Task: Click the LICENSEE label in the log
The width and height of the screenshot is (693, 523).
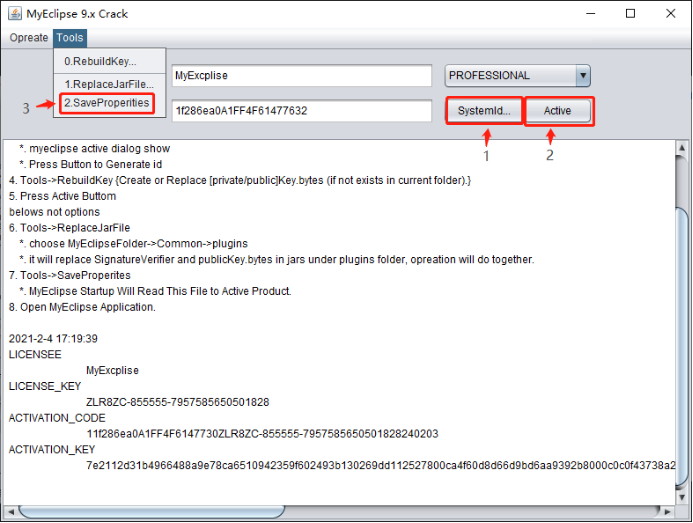Action: tap(35, 355)
